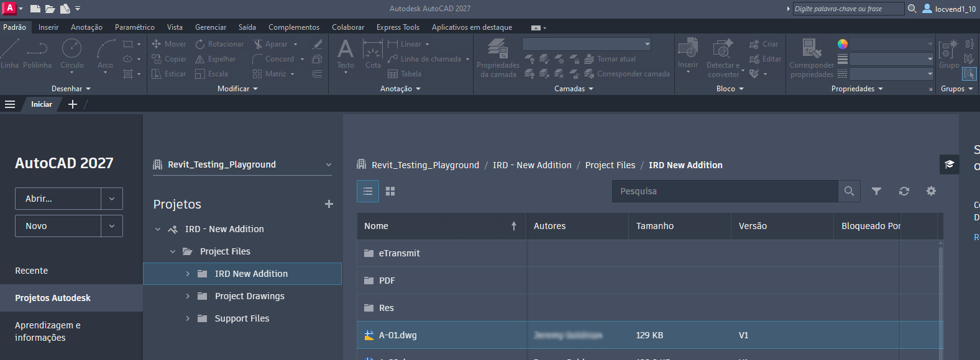Click the Esticar tool

point(168,74)
